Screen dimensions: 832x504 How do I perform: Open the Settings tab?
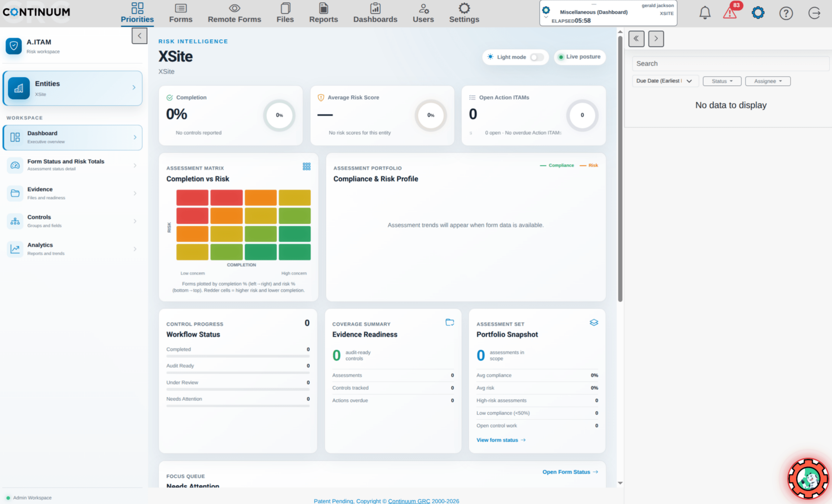click(464, 13)
